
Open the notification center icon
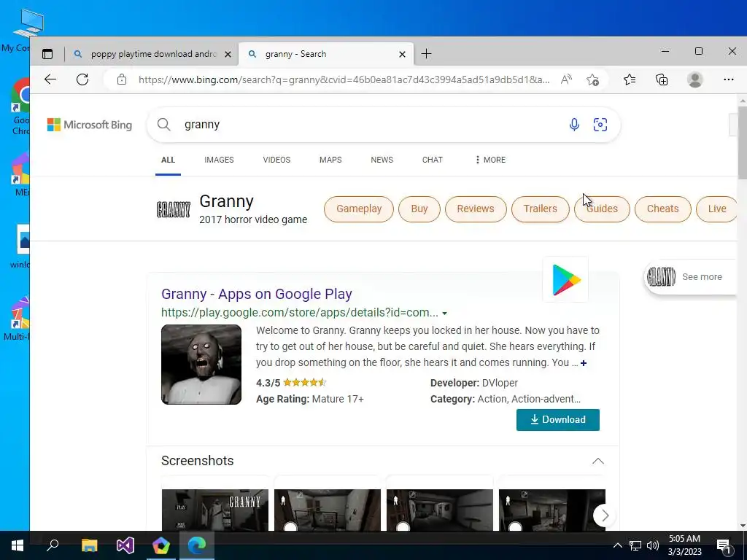coord(724,546)
